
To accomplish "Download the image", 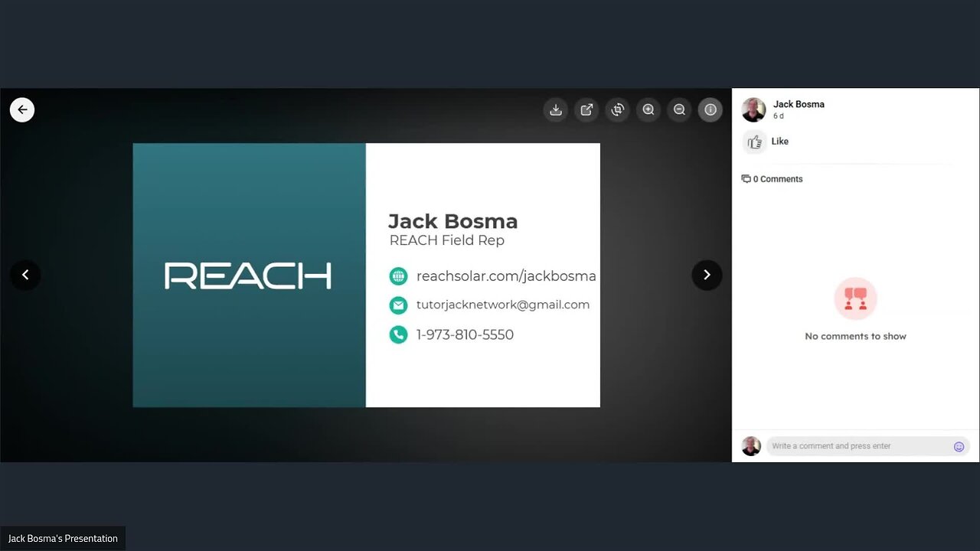I will pyautogui.click(x=556, y=109).
